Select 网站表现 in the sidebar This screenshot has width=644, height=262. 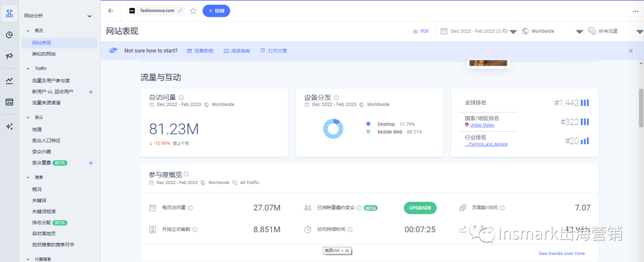tap(60, 43)
